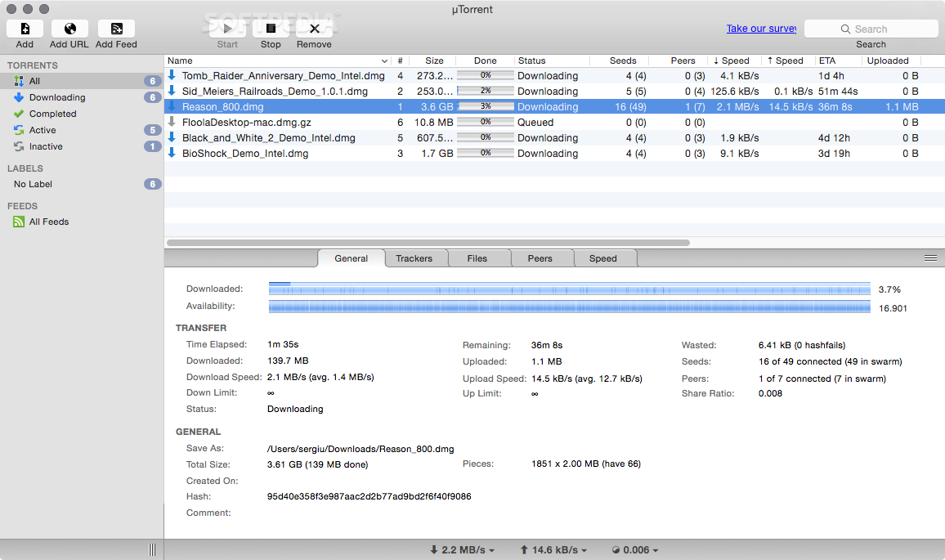Sort torrents by Done column
Screen dimensions: 945x560
485,60
